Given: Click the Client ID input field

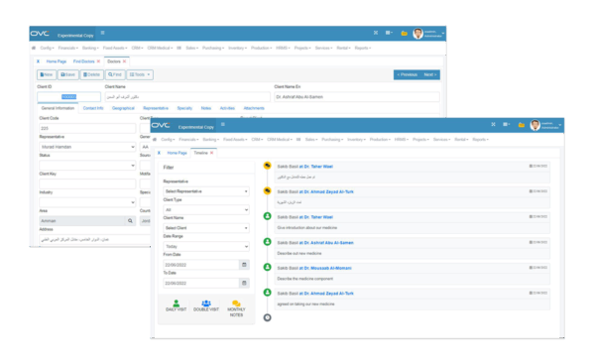Looking at the screenshot, I should pos(69,97).
